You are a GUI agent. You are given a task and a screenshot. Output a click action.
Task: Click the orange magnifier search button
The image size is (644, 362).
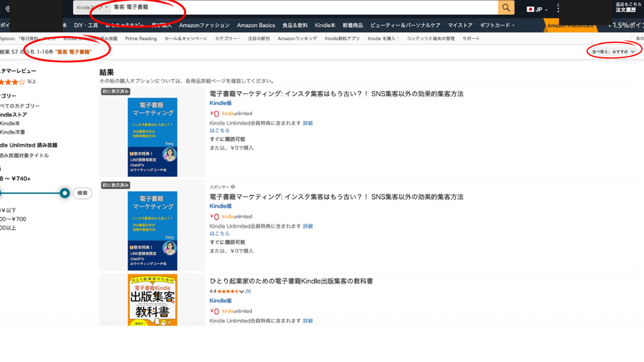click(x=506, y=7)
